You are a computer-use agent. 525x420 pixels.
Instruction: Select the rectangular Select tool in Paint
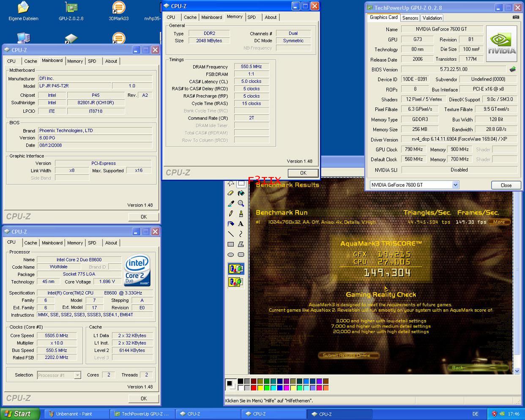[x=241, y=183]
